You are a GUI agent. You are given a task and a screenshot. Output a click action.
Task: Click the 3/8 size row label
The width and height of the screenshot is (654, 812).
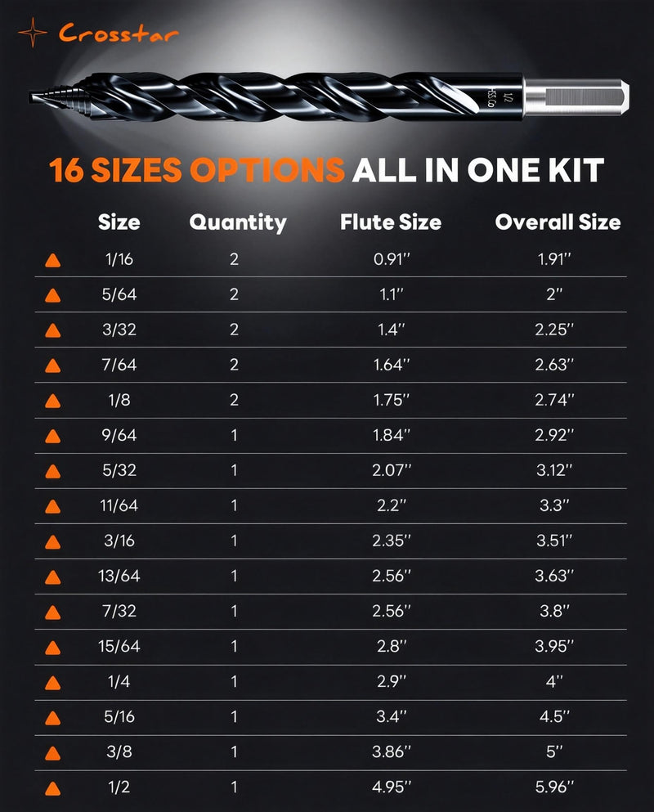click(x=119, y=751)
